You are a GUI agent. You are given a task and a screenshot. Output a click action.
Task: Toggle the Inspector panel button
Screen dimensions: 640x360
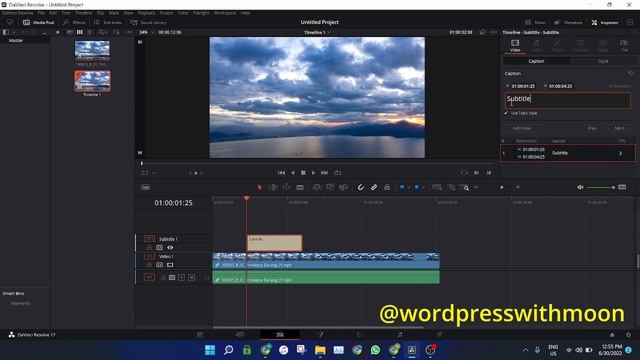tap(605, 22)
